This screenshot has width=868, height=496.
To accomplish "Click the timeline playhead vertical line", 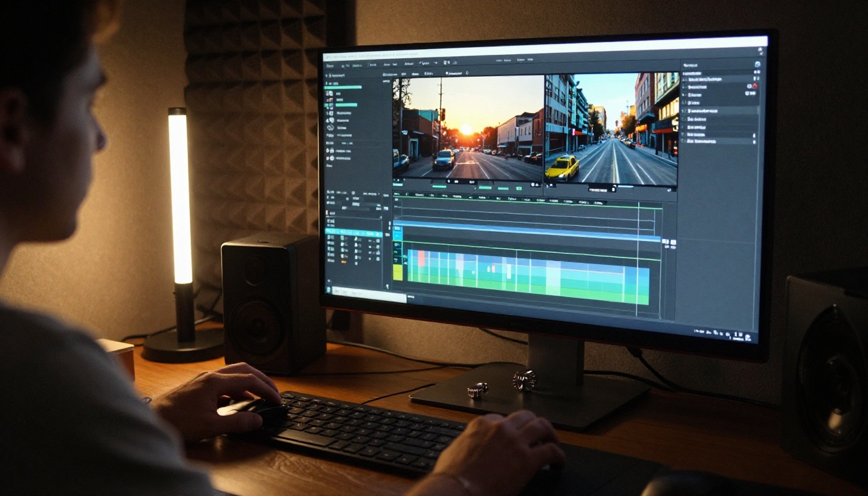I will coord(637,258).
